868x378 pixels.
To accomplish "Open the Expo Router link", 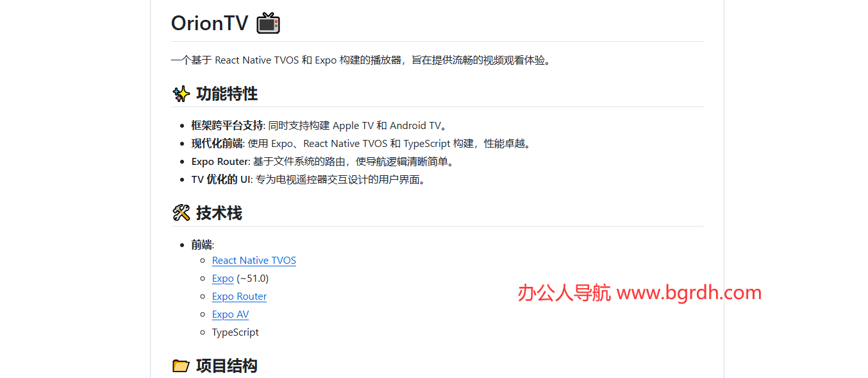I will coord(239,296).
